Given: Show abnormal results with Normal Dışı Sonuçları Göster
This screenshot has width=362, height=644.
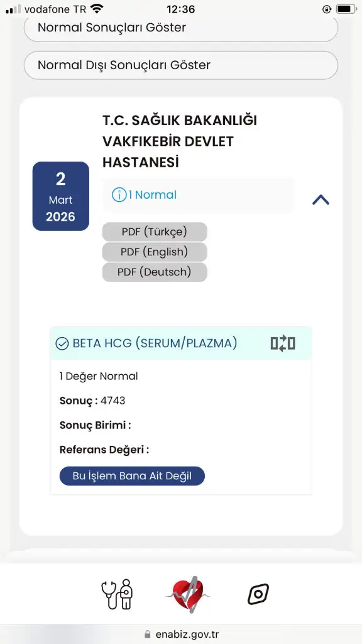Looking at the screenshot, I should [x=181, y=65].
